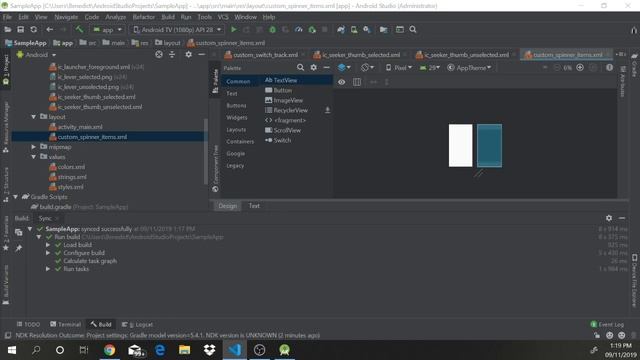The height and width of the screenshot is (360, 640).
Task: Open the TODO tool window
Action: click(28, 324)
